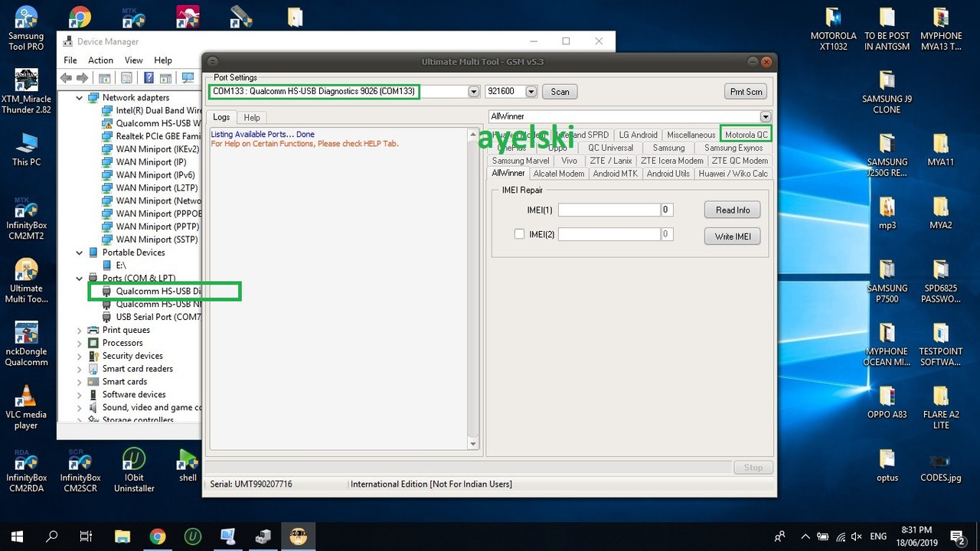Open the File menu in Device Manager

pos(70,60)
